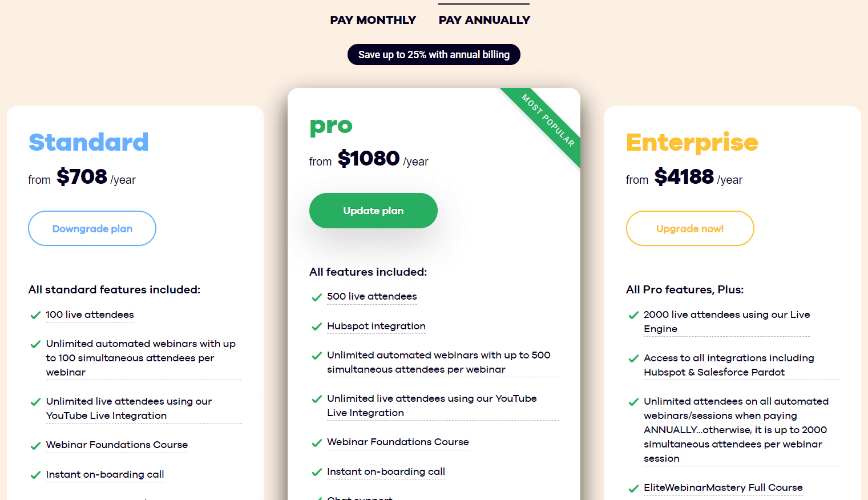Click the Upgrade now! button
868x500 pixels.
tap(689, 228)
